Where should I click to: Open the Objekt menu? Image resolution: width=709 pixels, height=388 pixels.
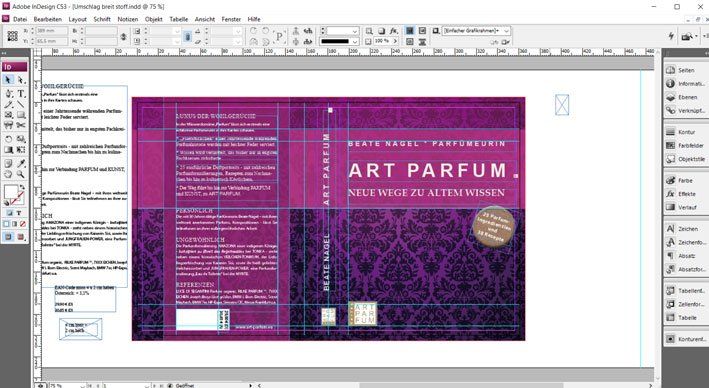click(x=154, y=19)
